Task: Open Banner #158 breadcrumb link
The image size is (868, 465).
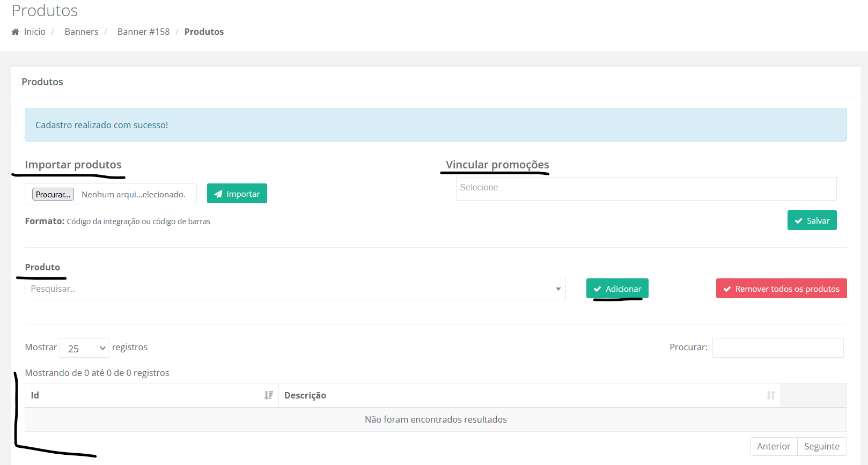Action: coord(143,32)
